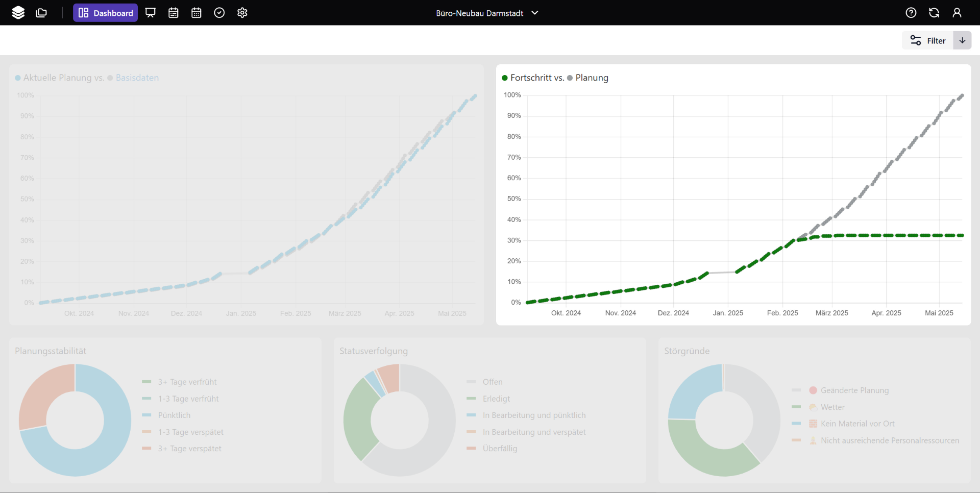Refresh data with the sync icon
This screenshot has width=980, height=493.
click(x=934, y=13)
